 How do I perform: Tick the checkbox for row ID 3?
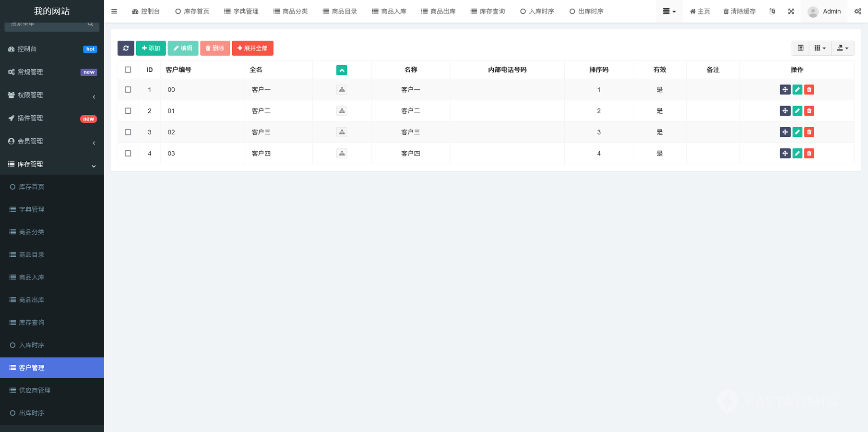coord(128,132)
